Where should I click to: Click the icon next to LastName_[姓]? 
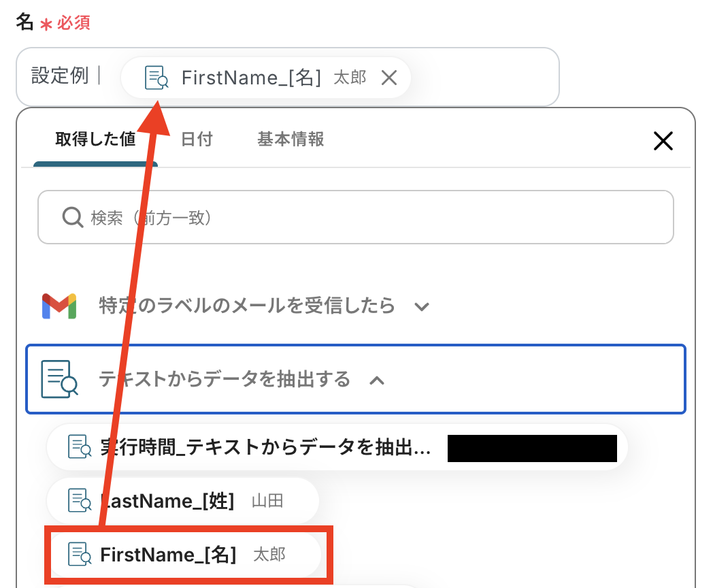tap(80, 500)
